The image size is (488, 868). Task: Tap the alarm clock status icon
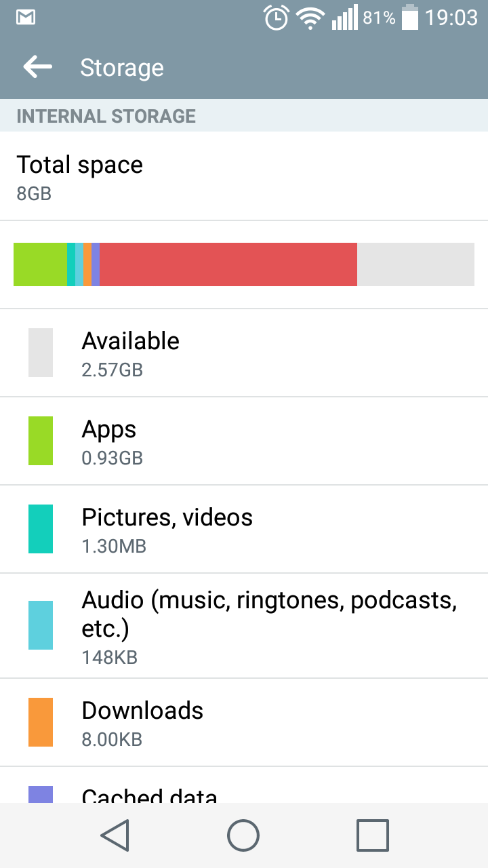click(x=277, y=18)
